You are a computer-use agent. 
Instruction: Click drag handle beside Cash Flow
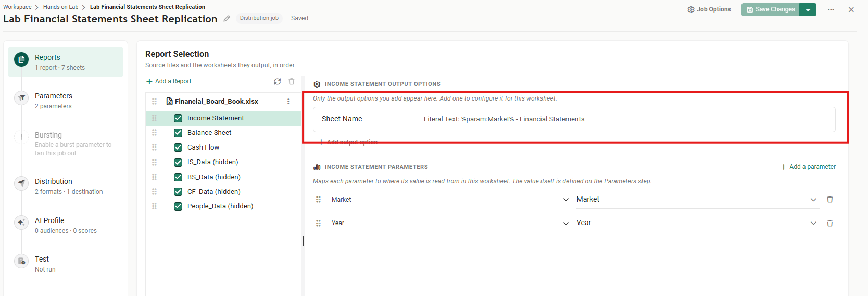pos(154,147)
